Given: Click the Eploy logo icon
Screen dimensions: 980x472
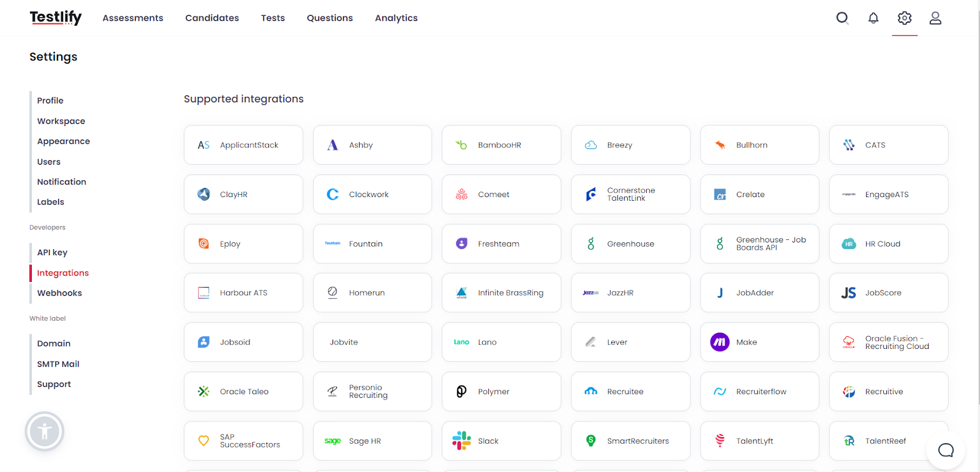Looking at the screenshot, I should [204, 244].
